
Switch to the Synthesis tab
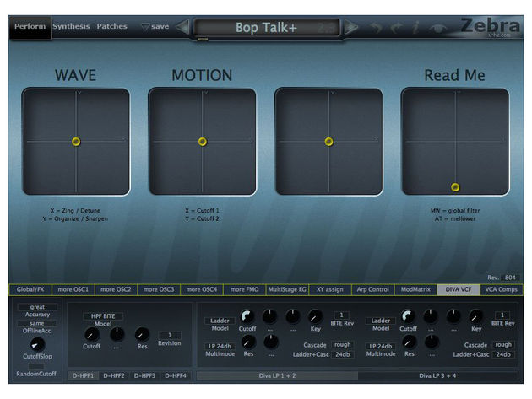click(71, 26)
